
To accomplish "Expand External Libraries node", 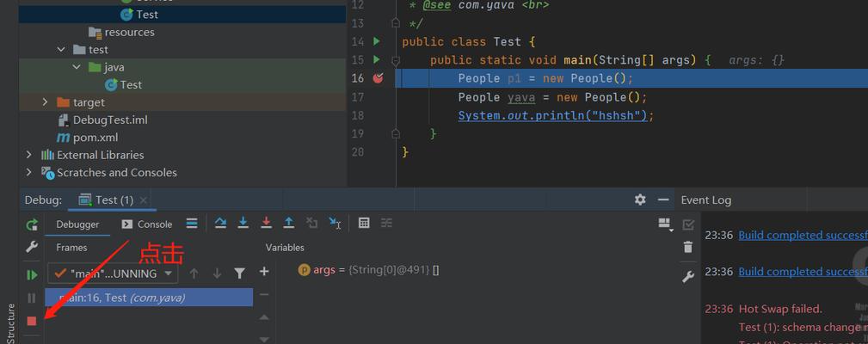I will click(x=28, y=155).
